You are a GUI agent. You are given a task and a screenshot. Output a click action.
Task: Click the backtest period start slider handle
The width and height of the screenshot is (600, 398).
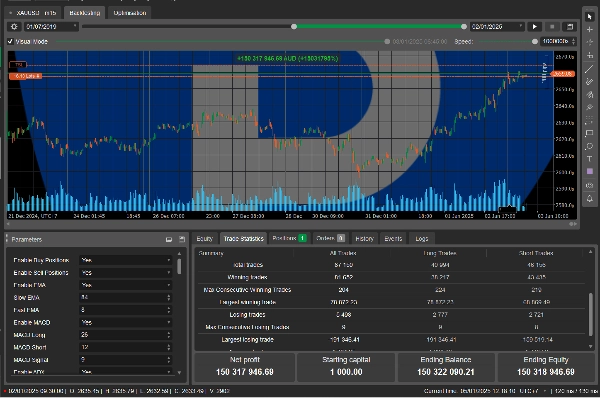click(x=294, y=26)
